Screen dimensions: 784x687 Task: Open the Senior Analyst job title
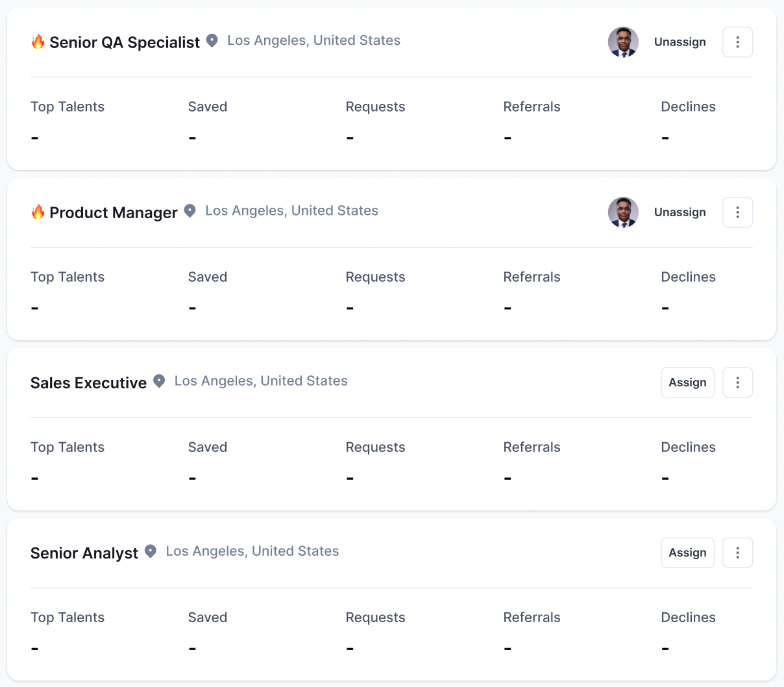[84, 553]
